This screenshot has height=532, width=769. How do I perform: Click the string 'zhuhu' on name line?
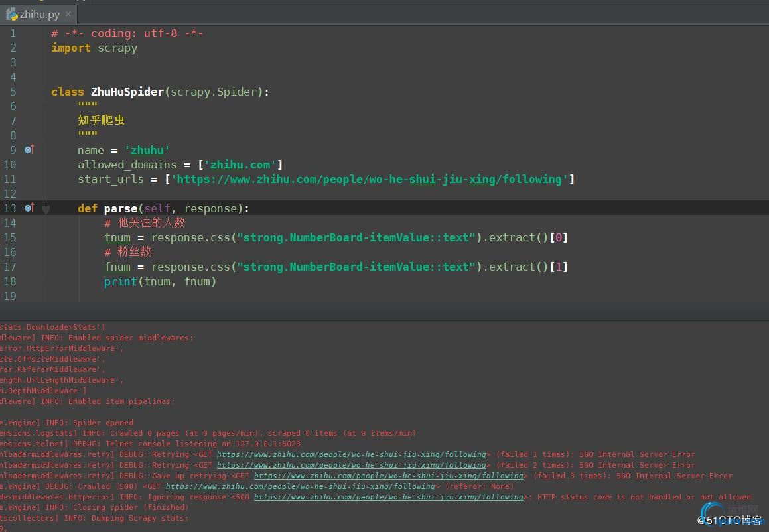click(147, 150)
